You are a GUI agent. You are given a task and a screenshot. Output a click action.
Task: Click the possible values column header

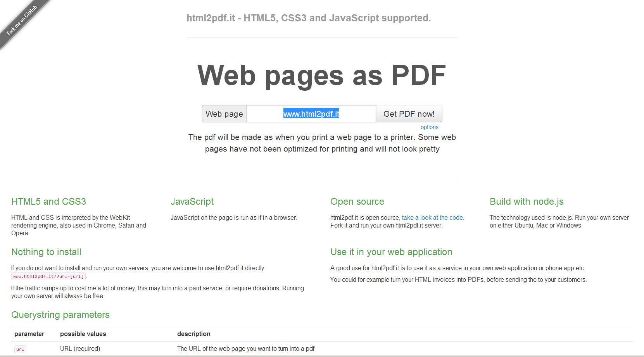[x=83, y=334]
